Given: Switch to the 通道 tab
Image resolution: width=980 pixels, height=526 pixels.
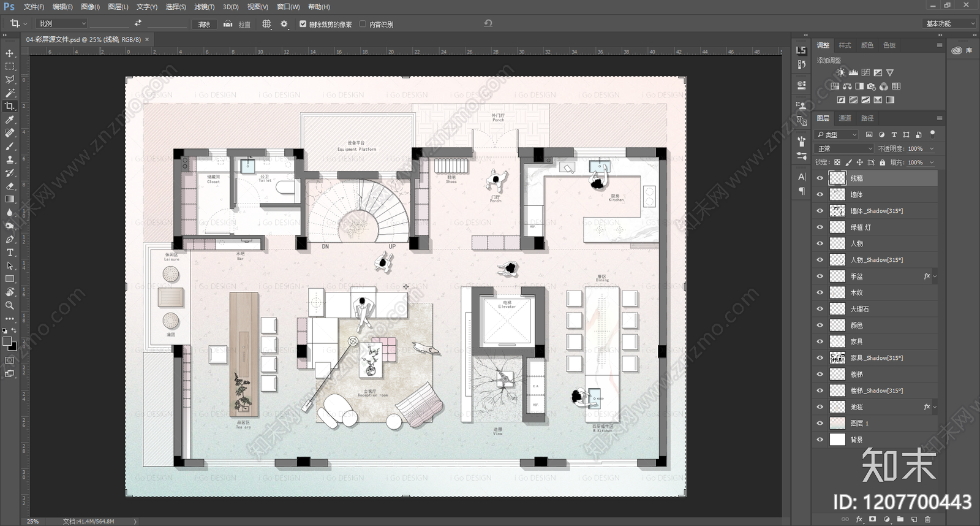Looking at the screenshot, I should [x=845, y=118].
